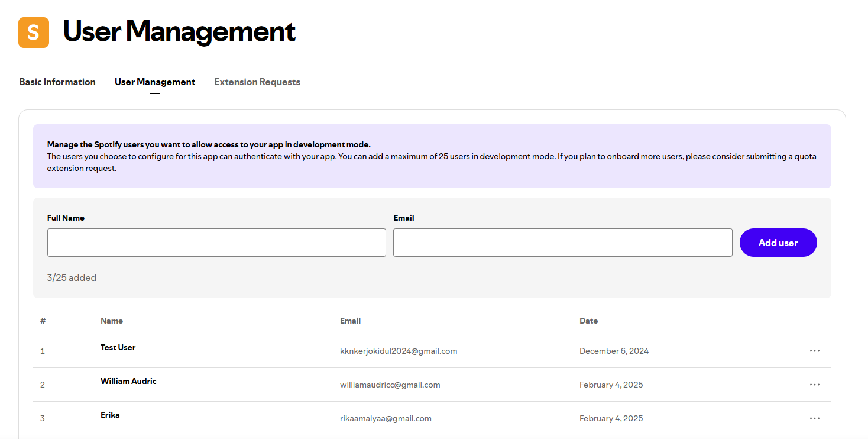868x439 pixels.
Task: Select the row for William Audric
Action: (128, 381)
